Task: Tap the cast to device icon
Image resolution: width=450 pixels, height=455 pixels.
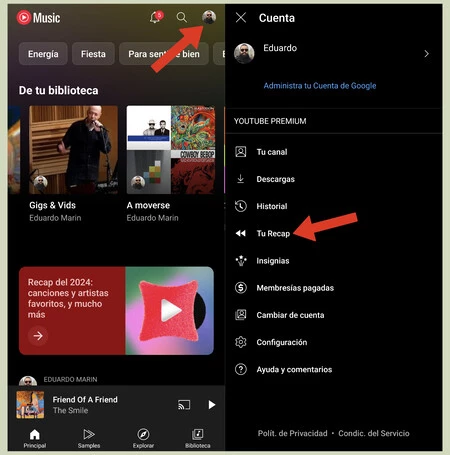Action: click(184, 405)
